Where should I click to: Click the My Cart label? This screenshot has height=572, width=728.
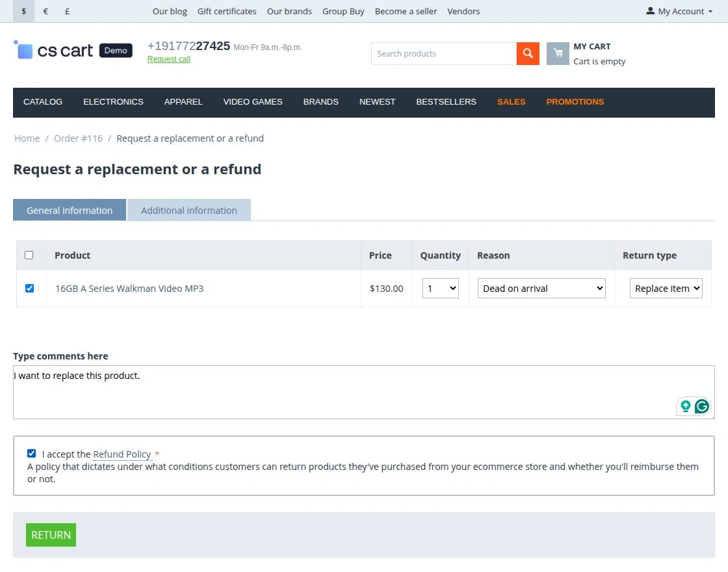pos(592,46)
